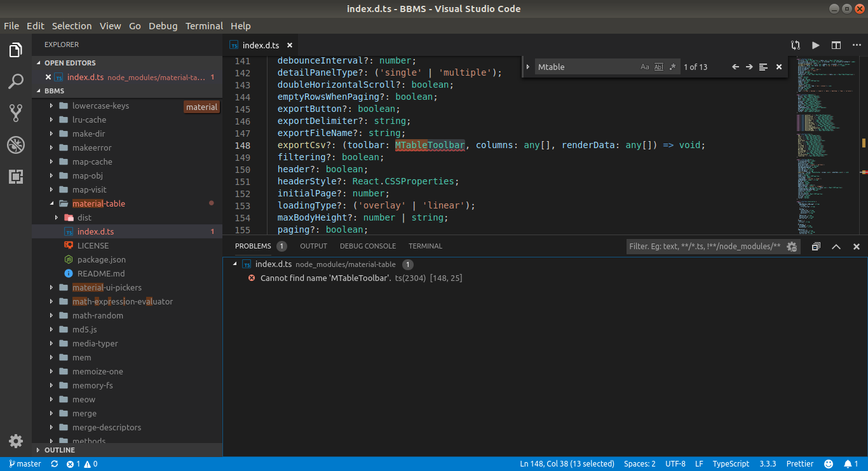The image size is (868, 471).
Task: Toggle Match Case in find widget
Action: click(x=645, y=67)
